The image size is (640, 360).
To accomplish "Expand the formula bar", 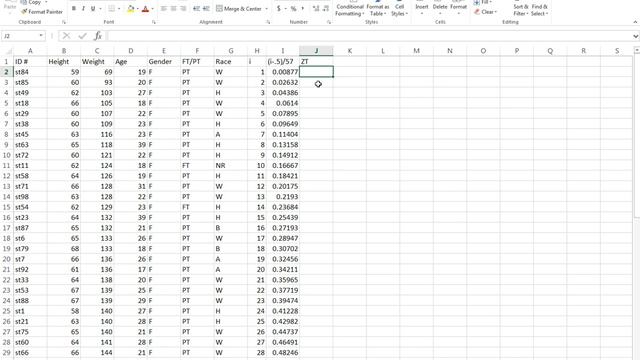I will [636, 36].
